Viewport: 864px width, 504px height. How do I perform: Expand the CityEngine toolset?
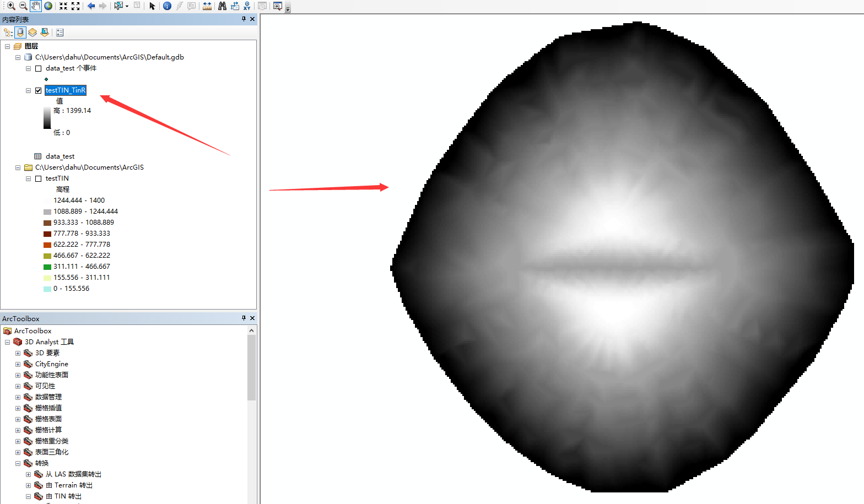(x=18, y=364)
